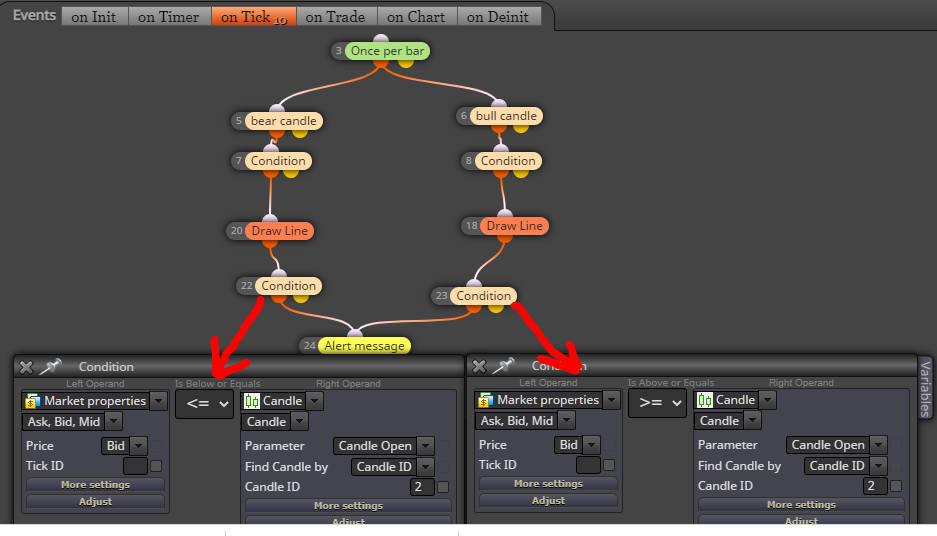Click orange output connector of Draw Line 18
This screenshot has width=937, height=536.
pyautogui.click(x=505, y=237)
